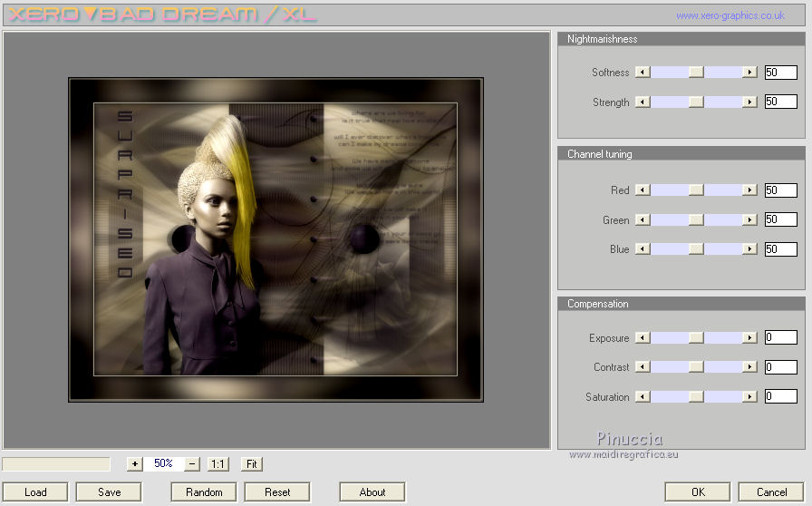Fit the preview with Fit button
The image size is (812, 506).
[252, 463]
